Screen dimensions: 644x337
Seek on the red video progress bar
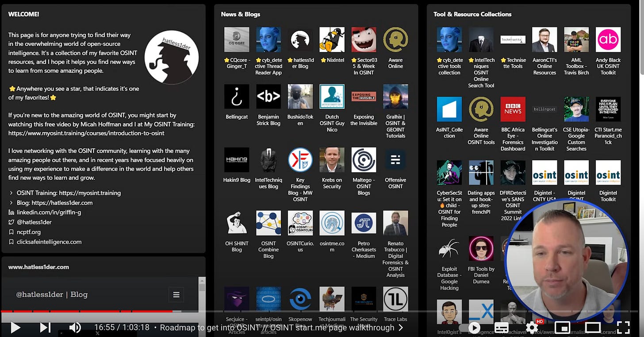(87, 311)
